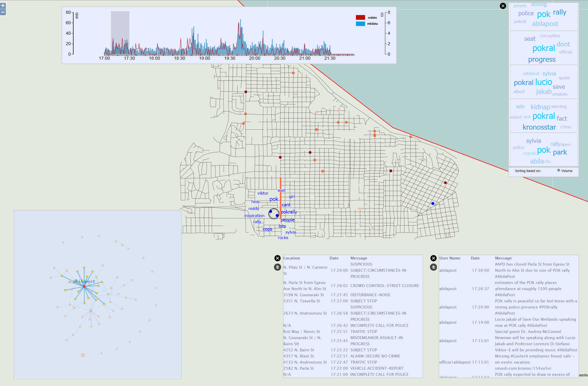Viewport: 588px width, 386px height.
Task: Click the blue mbdata legend swatch
Action: click(x=360, y=24)
